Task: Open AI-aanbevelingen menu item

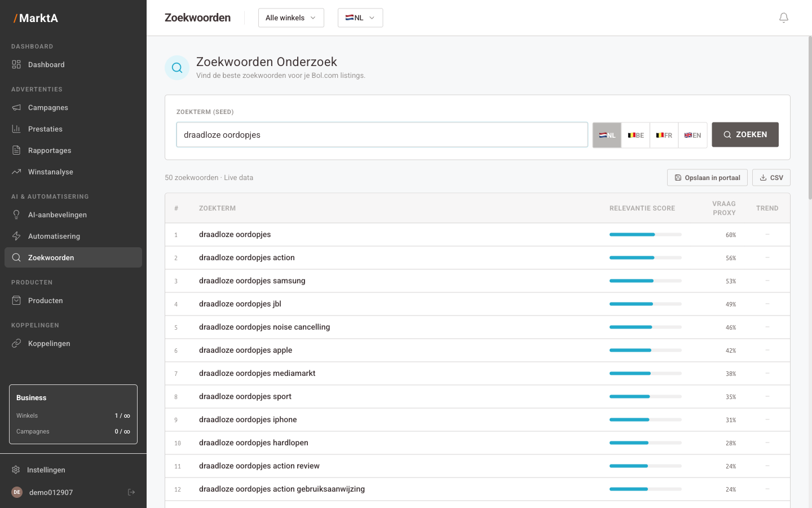Action: tap(73, 214)
